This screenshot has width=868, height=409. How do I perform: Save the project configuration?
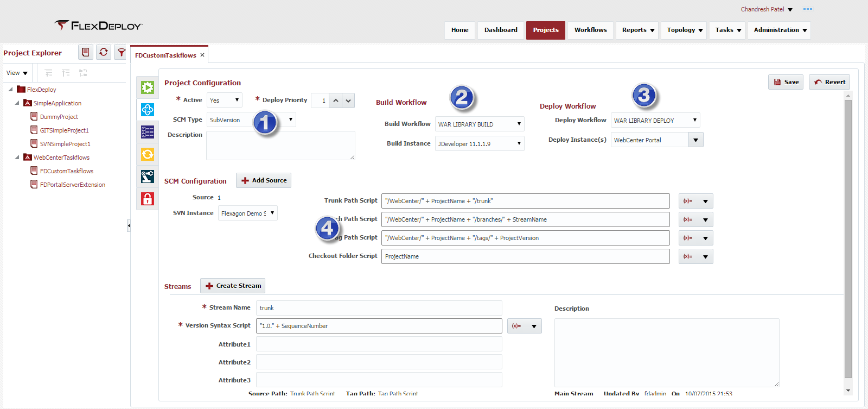(x=786, y=82)
